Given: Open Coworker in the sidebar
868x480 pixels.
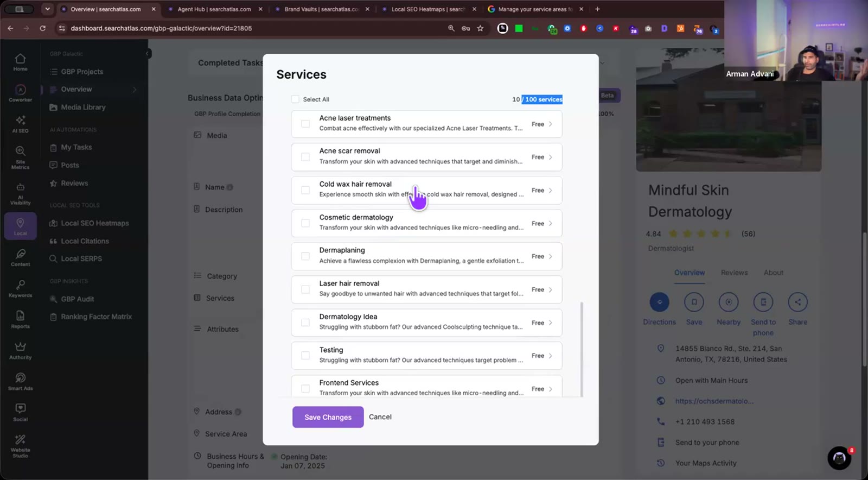Looking at the screenshot, I should point(20,93).
